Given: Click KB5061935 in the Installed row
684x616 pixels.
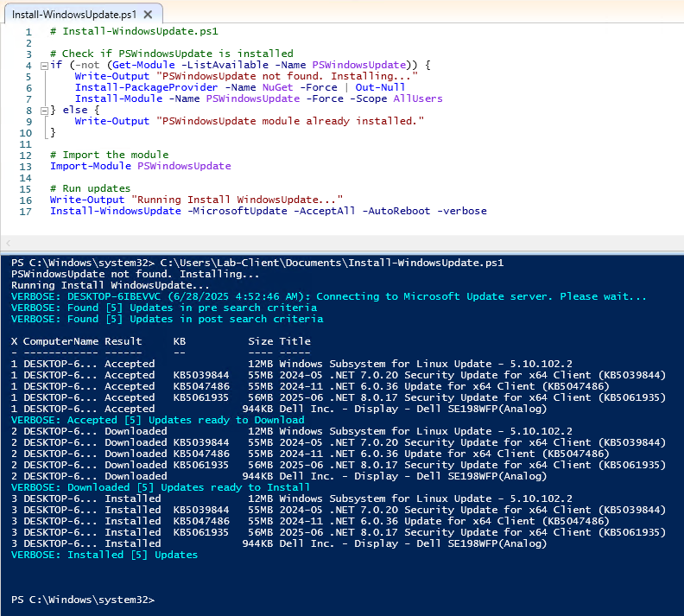Looking at the screenshot, I should click(201, 532).
